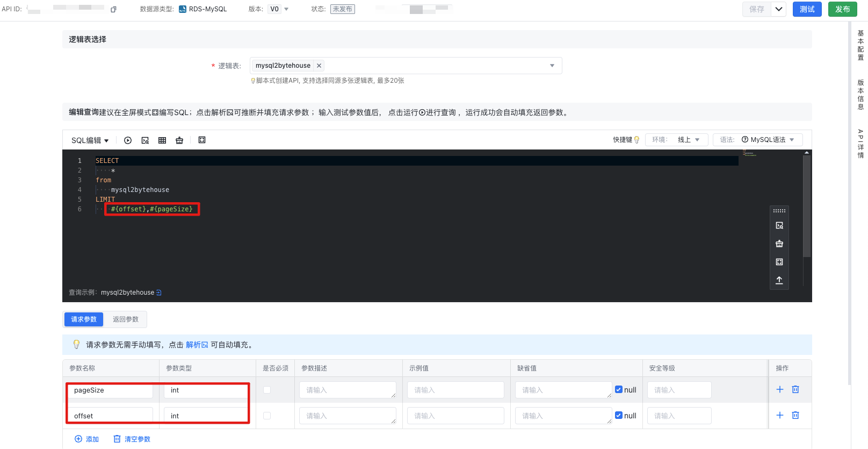
Task: Click the #{offset},#{pageSize} line in editor
Action: [151, 209]
